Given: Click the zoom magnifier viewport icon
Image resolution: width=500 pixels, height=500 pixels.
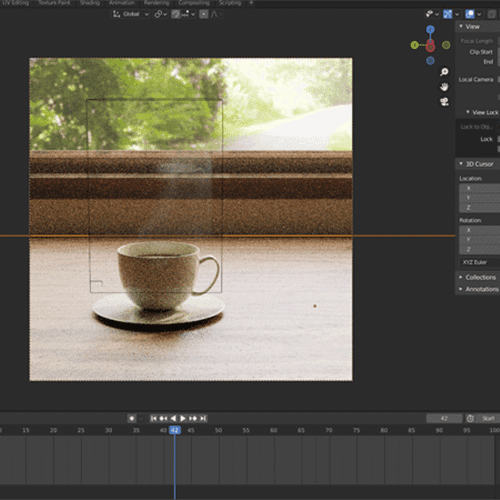Looking at the screenshot, I should tap(444, 72).
